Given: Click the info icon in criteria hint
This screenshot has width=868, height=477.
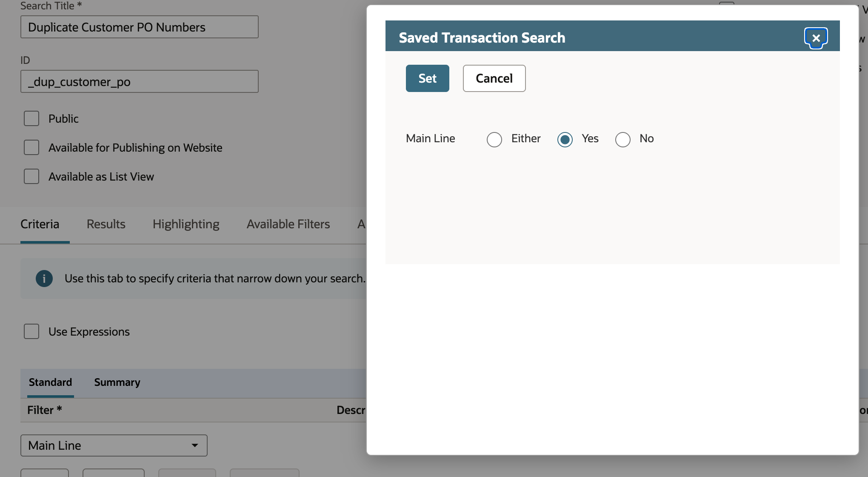Looking at the screenshot, I should pyautogui.click(x=44, y=279).
